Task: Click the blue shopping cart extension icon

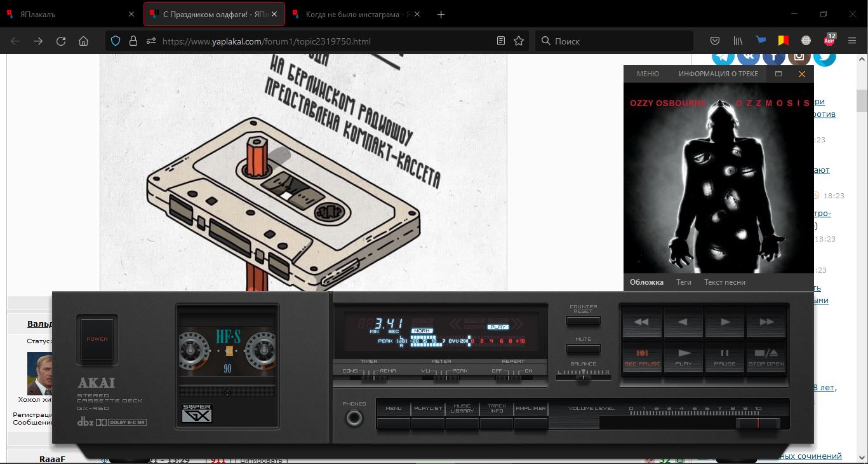Action: pyautogui.click(x=761, y=40)
